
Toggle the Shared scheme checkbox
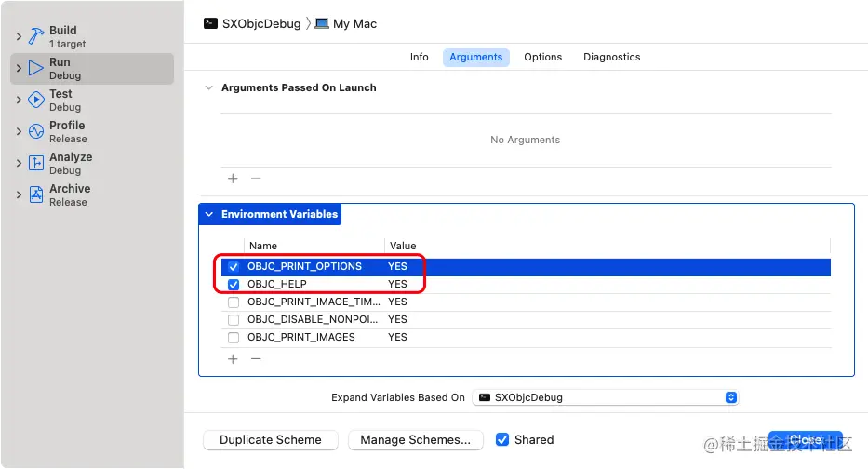pyautogui.click(x=502, y=439)
